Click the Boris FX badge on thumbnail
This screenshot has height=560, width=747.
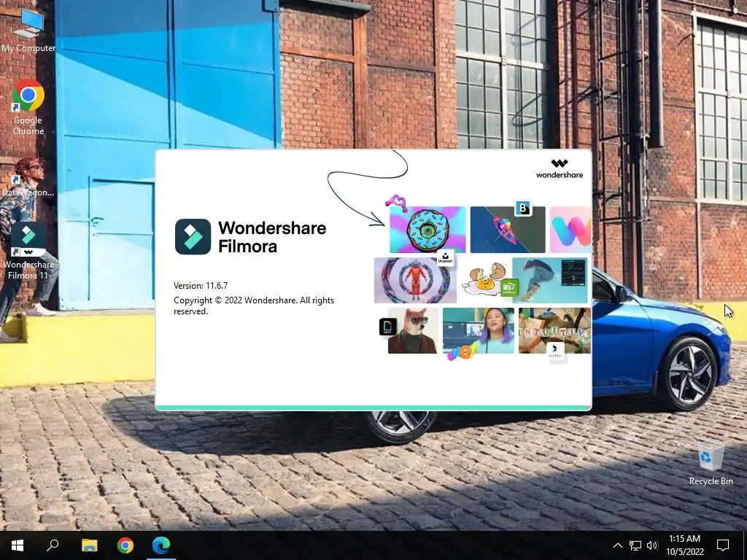[x=523, y=209]
